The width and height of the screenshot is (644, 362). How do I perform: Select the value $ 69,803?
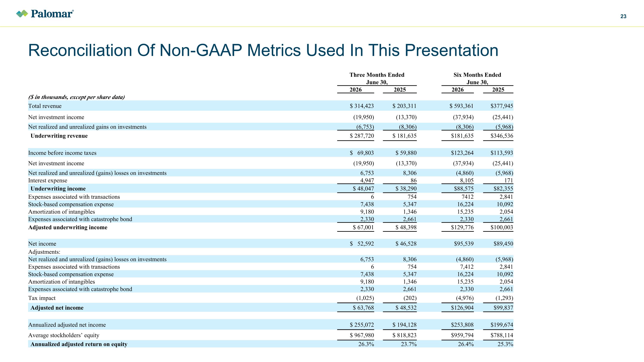click(362, 153)
